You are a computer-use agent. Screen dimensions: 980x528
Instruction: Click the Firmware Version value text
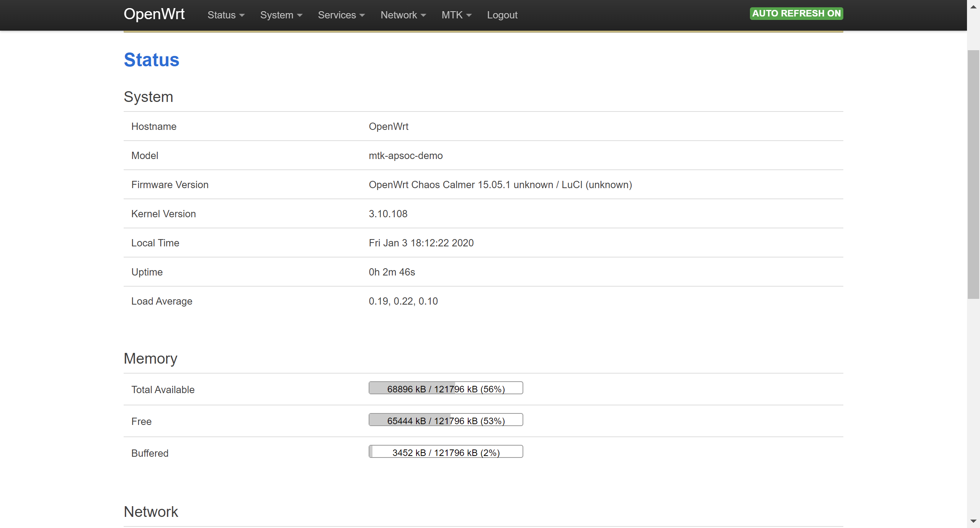pyautogui.click(x=500, y=185)
